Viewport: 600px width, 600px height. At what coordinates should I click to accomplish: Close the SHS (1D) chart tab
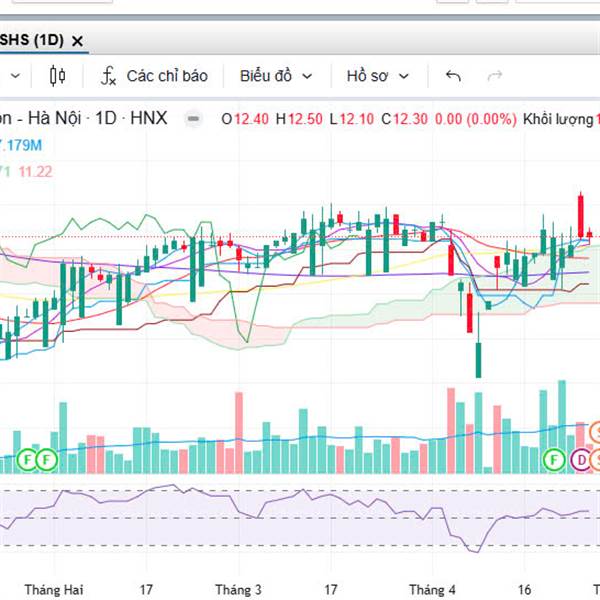[77, 41]
